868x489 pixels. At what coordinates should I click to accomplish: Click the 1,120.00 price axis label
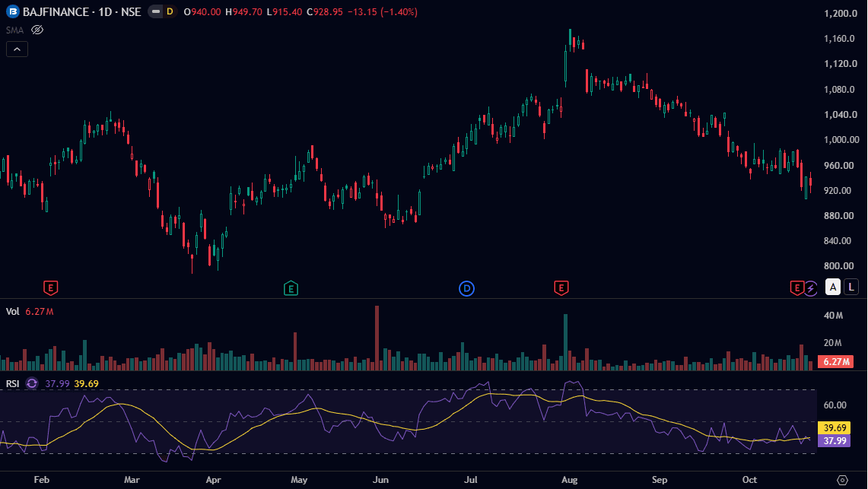click(x=841, y=64)
